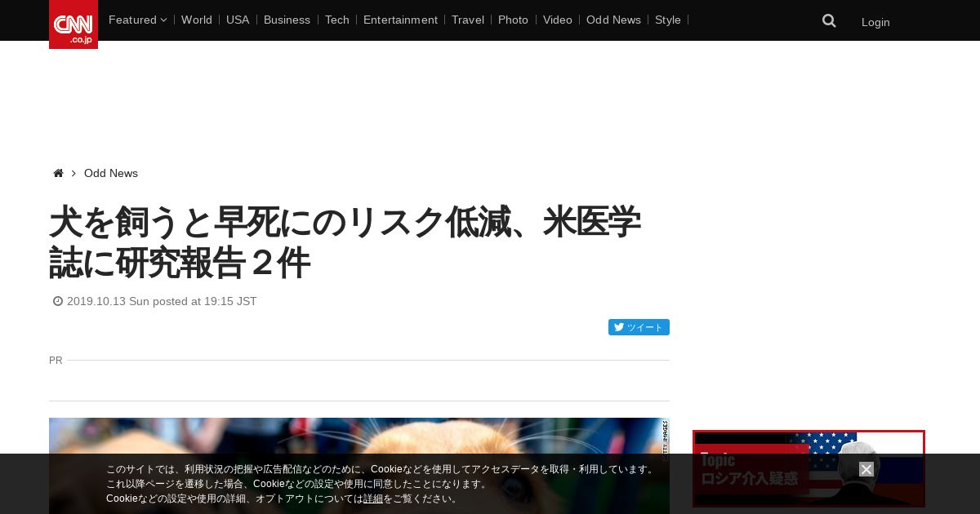This screenshot has width=980, height=514.
Task: Click the Tweet share button
Action: click(639, 327)
